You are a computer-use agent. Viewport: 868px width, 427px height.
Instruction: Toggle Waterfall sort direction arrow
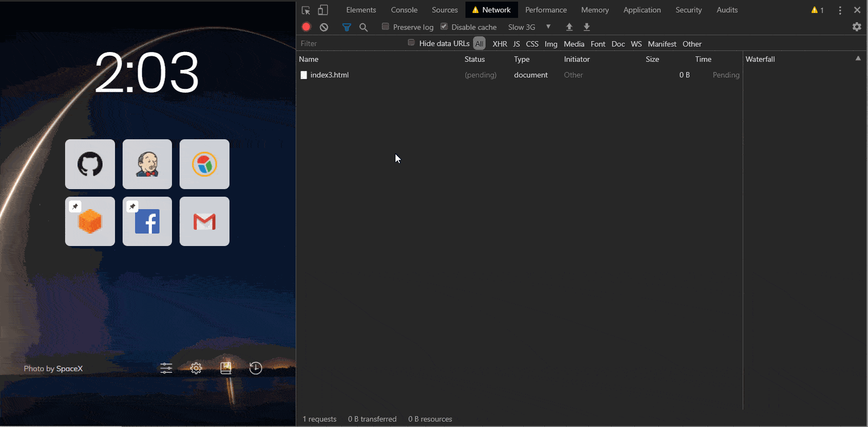click(x=858, y=59)
